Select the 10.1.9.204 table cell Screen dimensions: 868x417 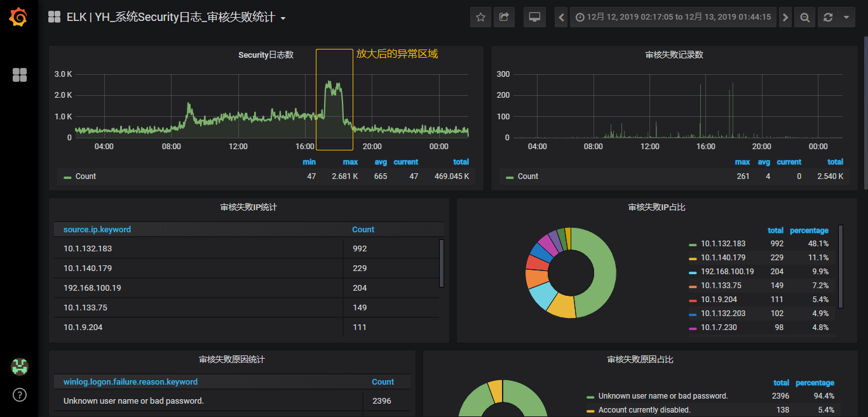[198, 328]
